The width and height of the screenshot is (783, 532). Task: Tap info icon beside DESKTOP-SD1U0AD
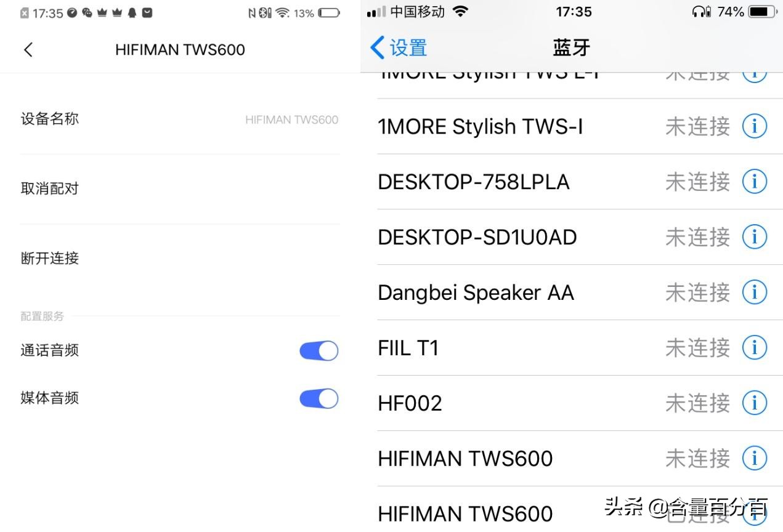(x=754, y=236)
